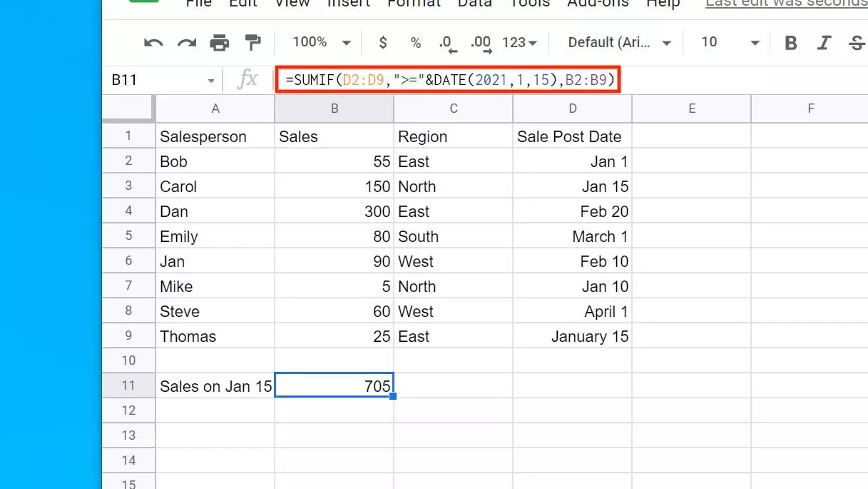The height and width of the screenshot is (489, 868).
Task: Click the SUMIF formula bar
Action: (449, 80)
